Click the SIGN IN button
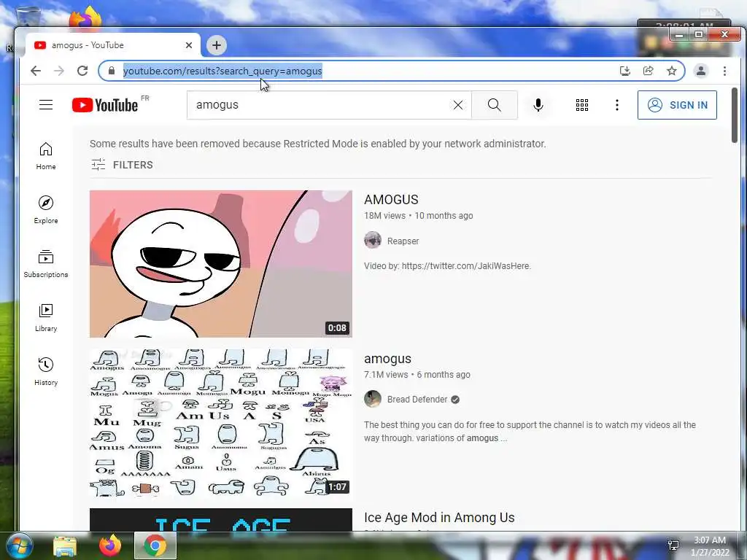 677,105
